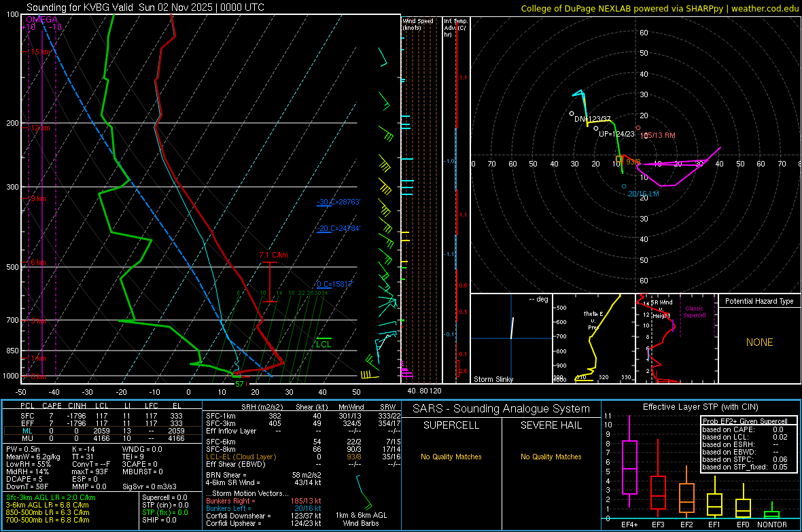Click the '1km & 6km AGL Wind Barbs' caption

(x=361, y=519)
